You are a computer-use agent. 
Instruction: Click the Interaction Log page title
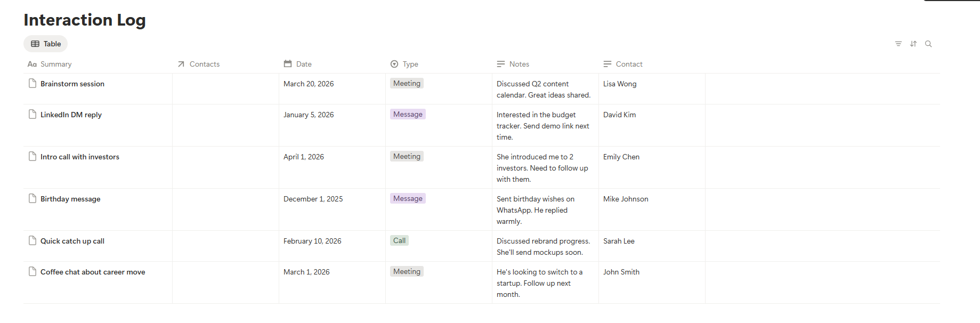point(85,20)
